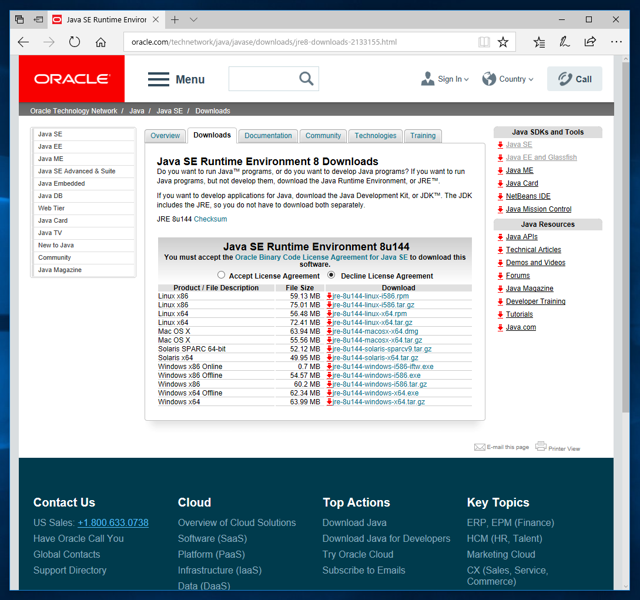
Task: Select Accept License Agreement radio button
Action: coord(221,275)
